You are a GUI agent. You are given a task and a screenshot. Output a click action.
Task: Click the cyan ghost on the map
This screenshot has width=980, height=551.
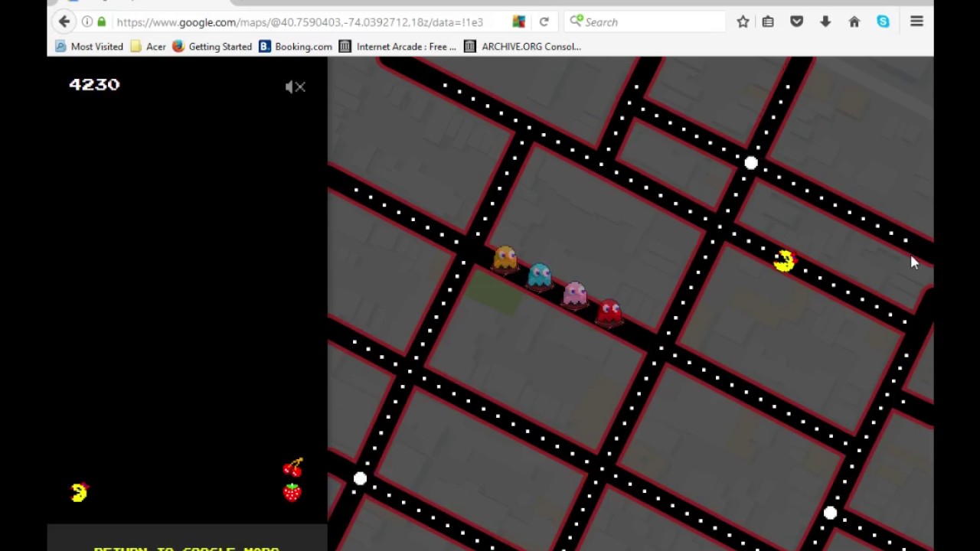(x=540, y=275)
